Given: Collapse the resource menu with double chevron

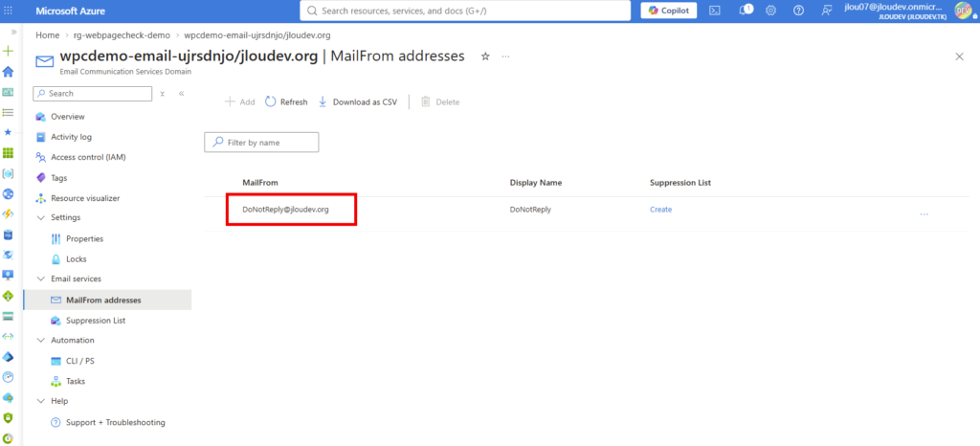Looking at the screenshot, I should 181,94.
